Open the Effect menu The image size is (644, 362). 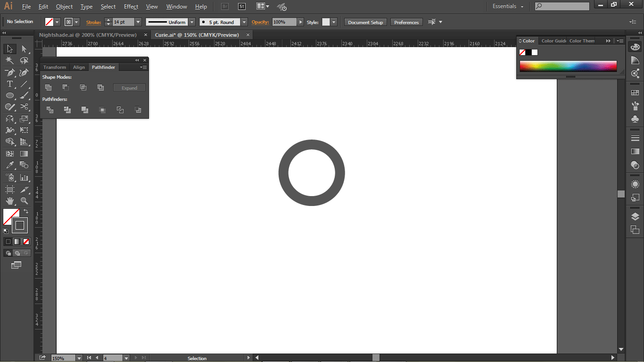131,7
